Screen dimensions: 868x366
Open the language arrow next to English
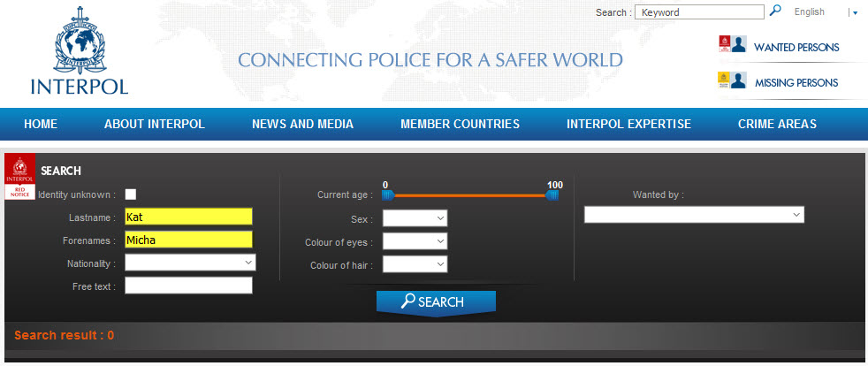(856, 12)
